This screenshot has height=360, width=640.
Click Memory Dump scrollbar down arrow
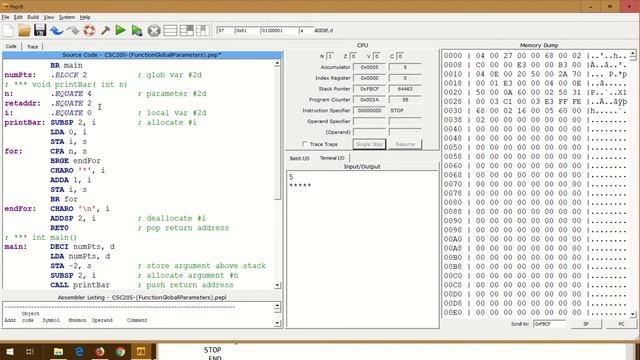coord(633,314)
